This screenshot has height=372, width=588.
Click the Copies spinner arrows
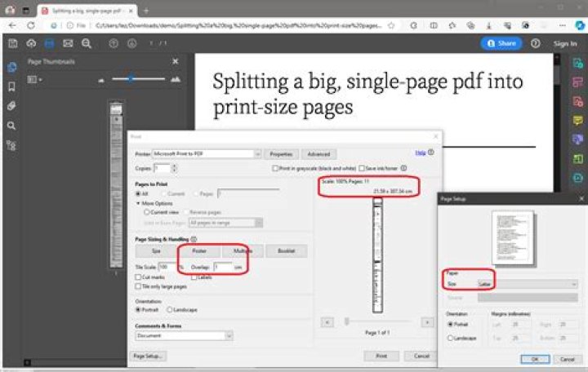pos(174,168)
